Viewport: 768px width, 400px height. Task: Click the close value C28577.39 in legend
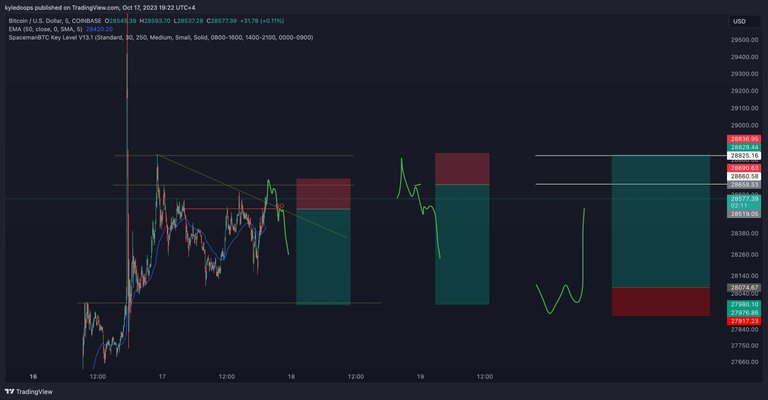pyautogui.click(x=221, y=21)
